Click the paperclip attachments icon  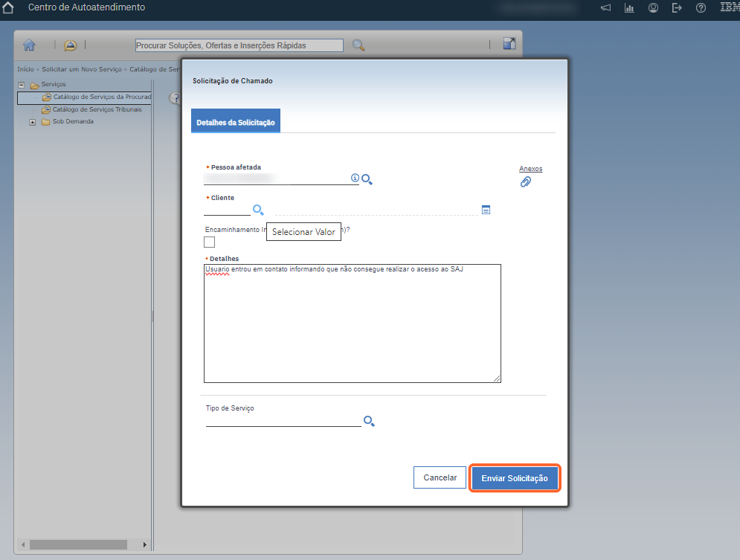click(x=525, y=181)
